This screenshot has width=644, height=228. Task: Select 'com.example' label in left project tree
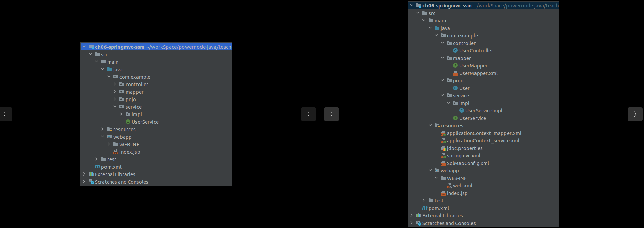[x=135, y=77]
